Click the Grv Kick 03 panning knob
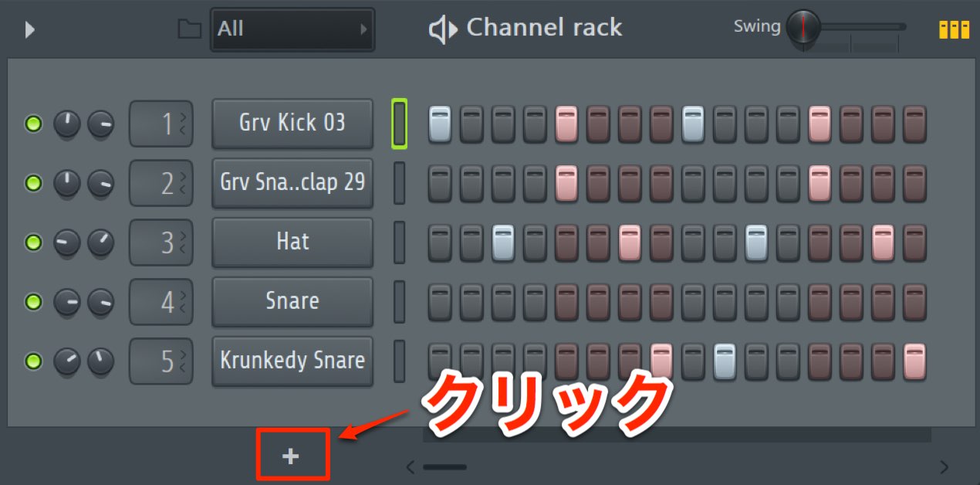Screen dimensions: 980x485 [67, 124]
